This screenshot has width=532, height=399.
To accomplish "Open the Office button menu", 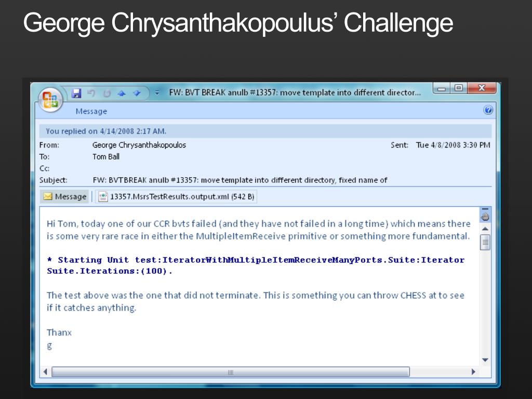I will (50, 100).
